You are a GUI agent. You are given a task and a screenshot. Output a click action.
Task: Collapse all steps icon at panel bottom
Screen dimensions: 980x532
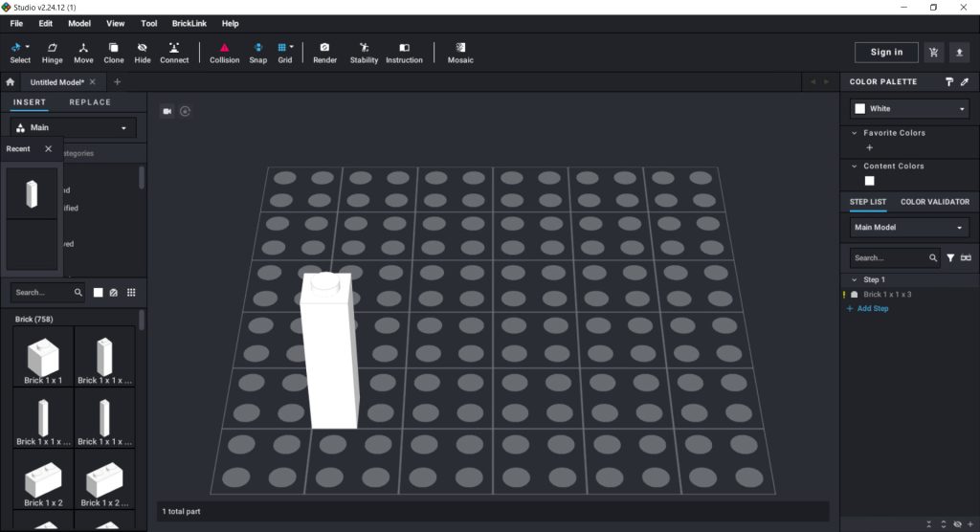pyautogui.click(x=928, y=524)
